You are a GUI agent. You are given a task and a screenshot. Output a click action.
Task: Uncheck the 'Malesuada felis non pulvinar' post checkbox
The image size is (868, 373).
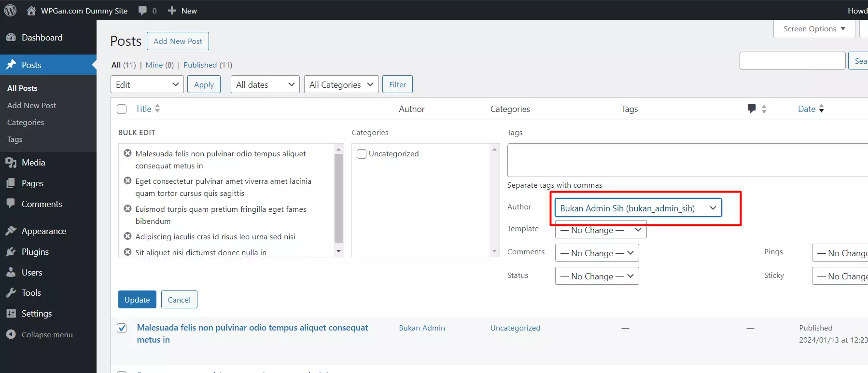122,328
